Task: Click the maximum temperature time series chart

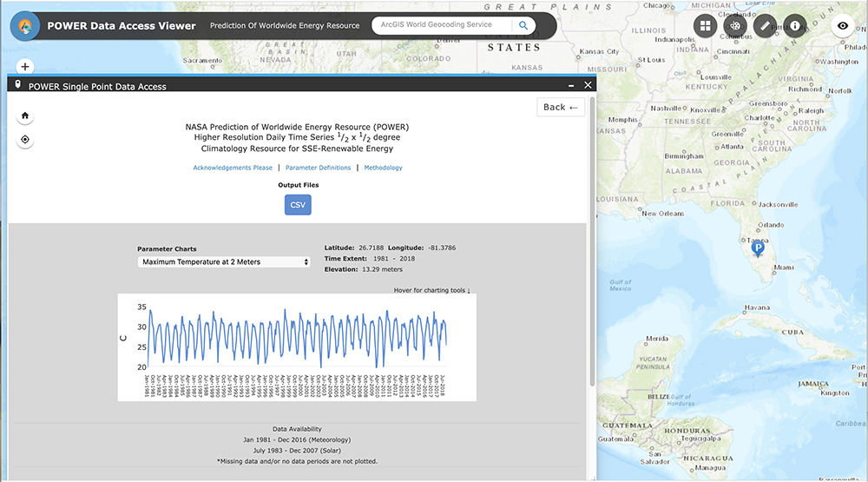Action: tap(297, 347)
